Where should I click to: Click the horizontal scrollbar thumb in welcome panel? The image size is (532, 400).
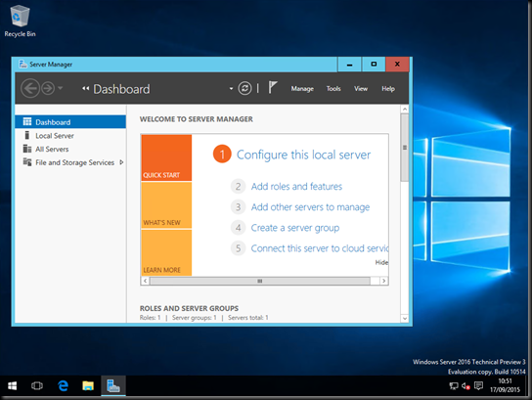[x=260, y=281]
